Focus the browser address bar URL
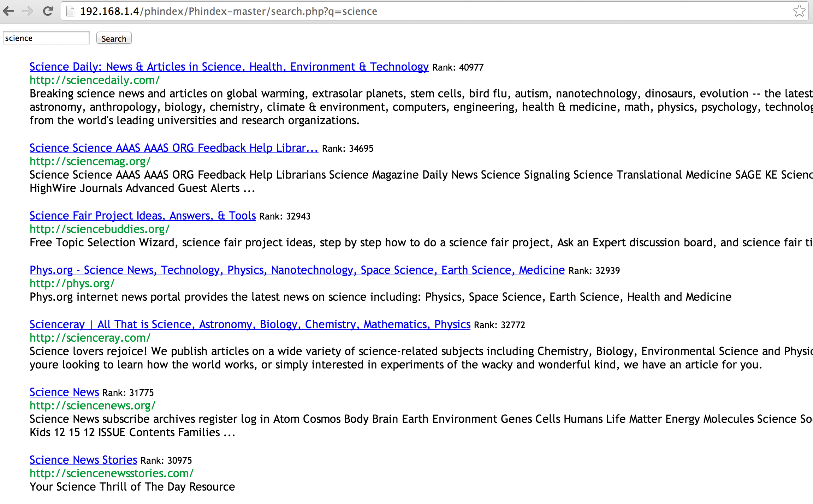Screen dimensions: 813x504 229,11
